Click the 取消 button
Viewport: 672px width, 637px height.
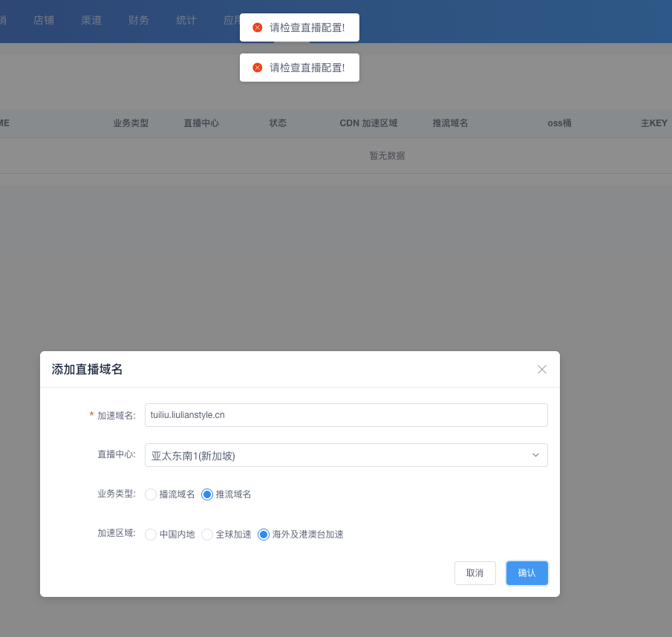point(475,572)
